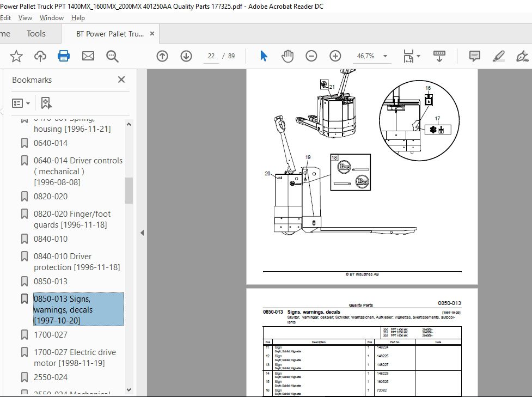Image resolution: width=532 pixels, height=397 pixels.
Task: Print the document using printer icon
Action: [x=64, y=56]
